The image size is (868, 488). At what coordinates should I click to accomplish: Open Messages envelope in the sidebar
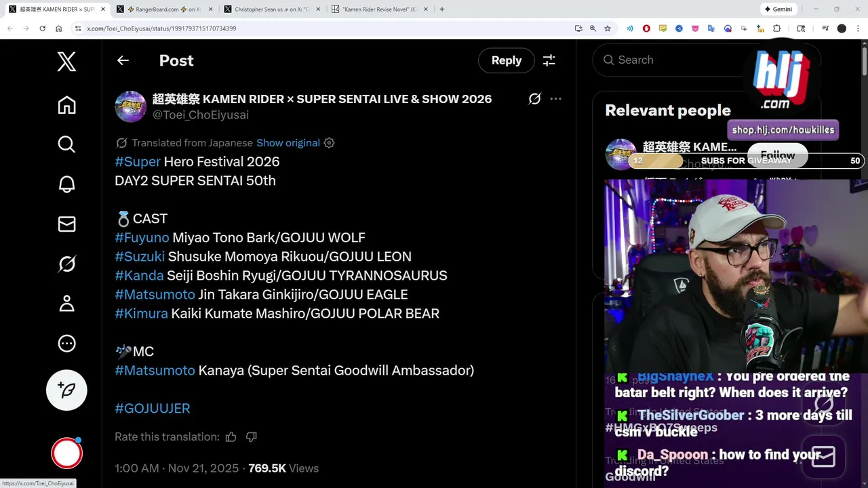click(66, 224)
